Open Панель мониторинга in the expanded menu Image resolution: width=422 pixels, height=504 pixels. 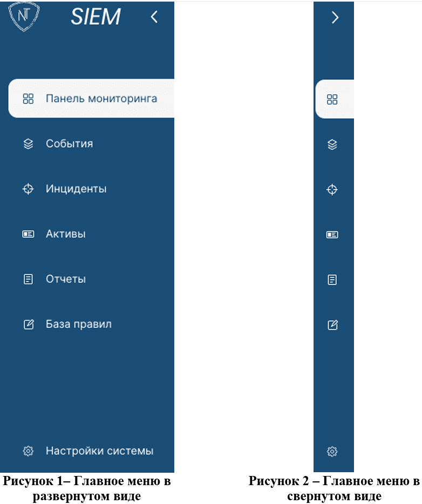pyautogui.click(x=91, y=98)
